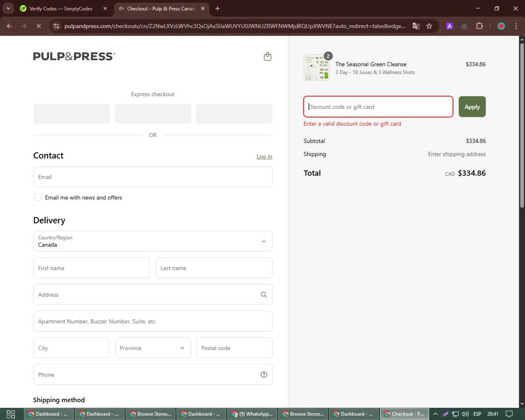The image size is (525, 420).
Task: Click the page vertical scrollbar
Action: (x=522, y=126)
